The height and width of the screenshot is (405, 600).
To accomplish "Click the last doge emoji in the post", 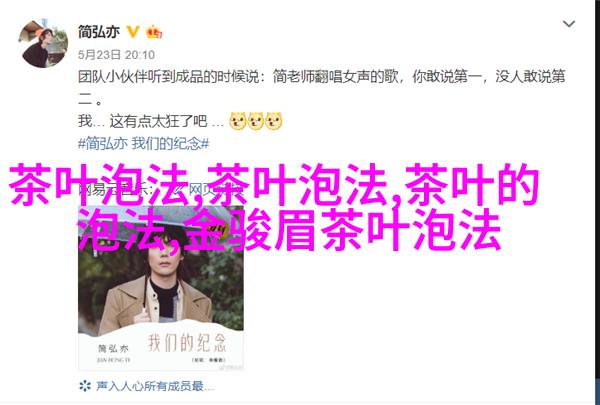I will 274,121.
